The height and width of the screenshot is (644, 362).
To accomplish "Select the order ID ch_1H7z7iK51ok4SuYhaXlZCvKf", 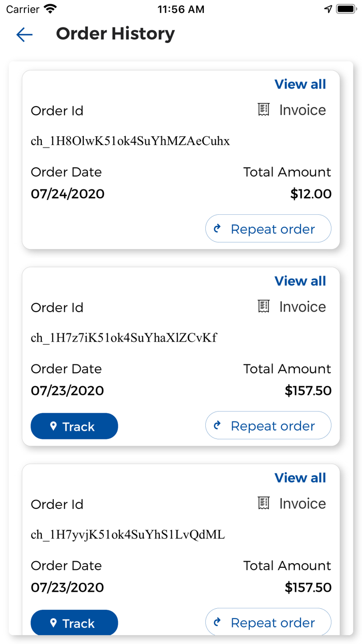I will (125, 338).
